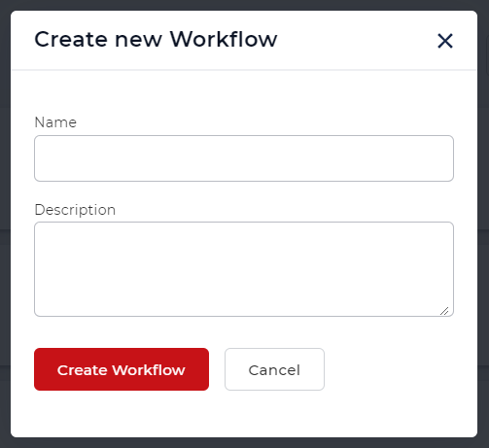Click the Description field label

tap(75, 210)
